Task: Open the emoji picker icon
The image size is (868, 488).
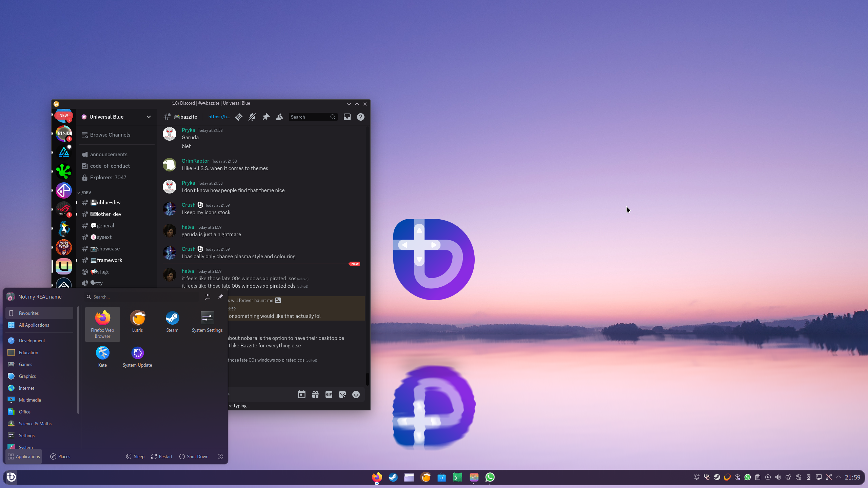Action: [356, 394]
